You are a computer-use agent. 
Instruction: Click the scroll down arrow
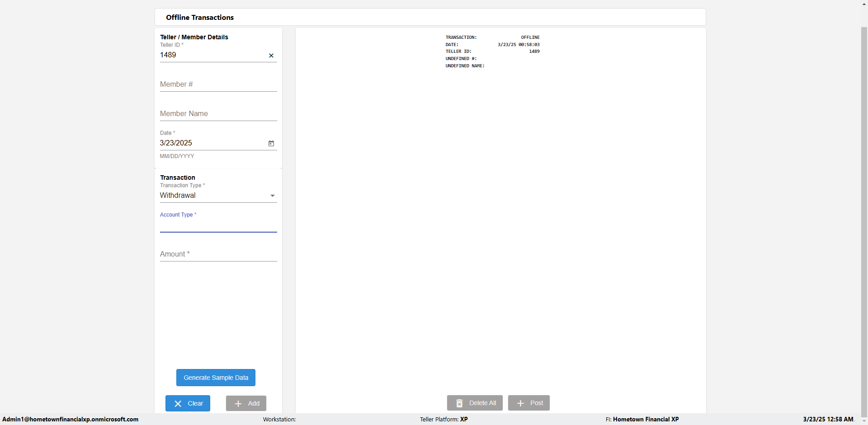click(864, 421)
